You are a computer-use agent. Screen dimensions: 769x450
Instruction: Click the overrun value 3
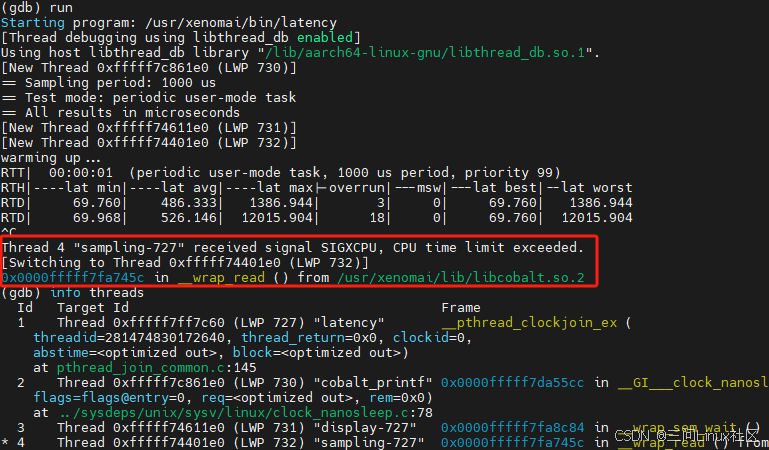[381, 203]
